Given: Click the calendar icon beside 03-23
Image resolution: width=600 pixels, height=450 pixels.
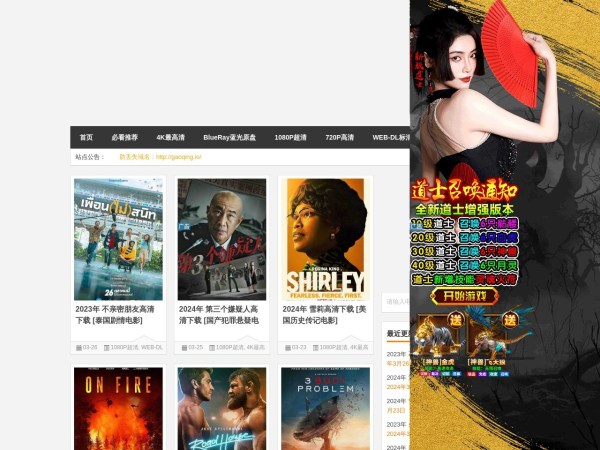Looking at the screenshot, I should pyautogui.click(x=288, y=348).
